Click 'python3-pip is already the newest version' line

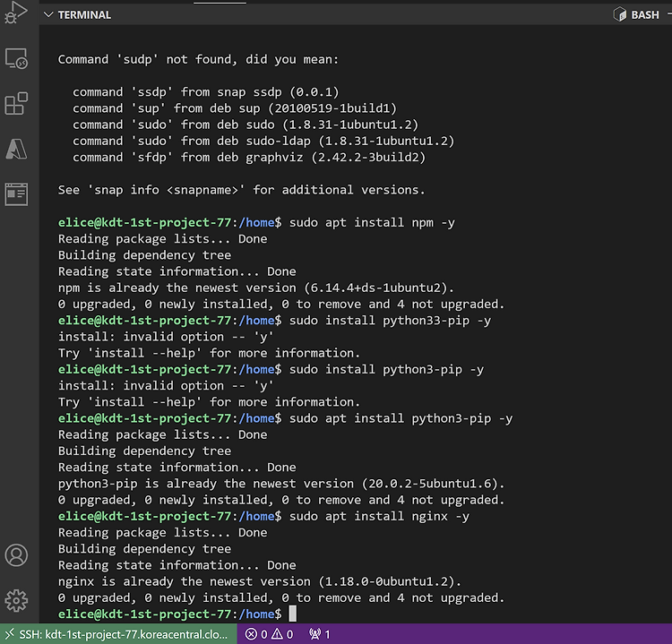coord(281,484)
